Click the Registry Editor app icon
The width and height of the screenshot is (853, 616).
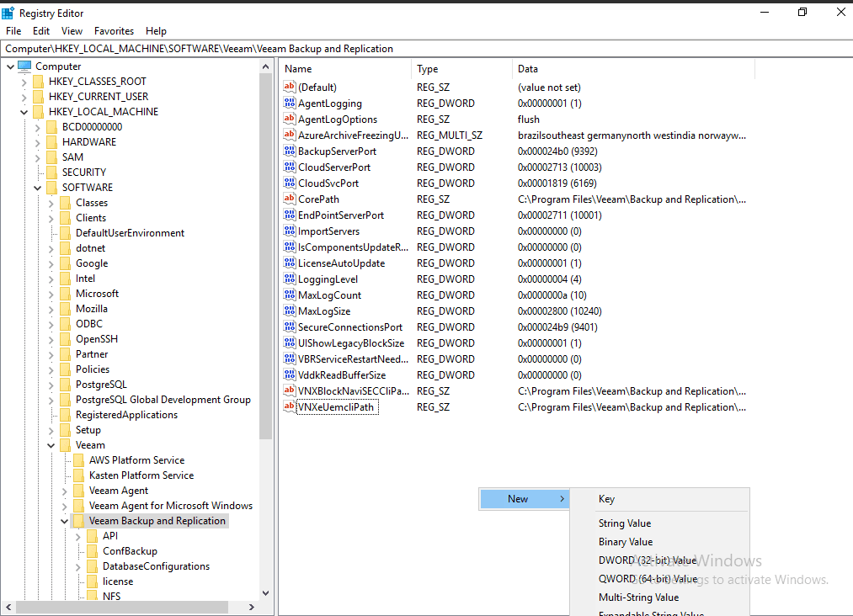(8, 13)
